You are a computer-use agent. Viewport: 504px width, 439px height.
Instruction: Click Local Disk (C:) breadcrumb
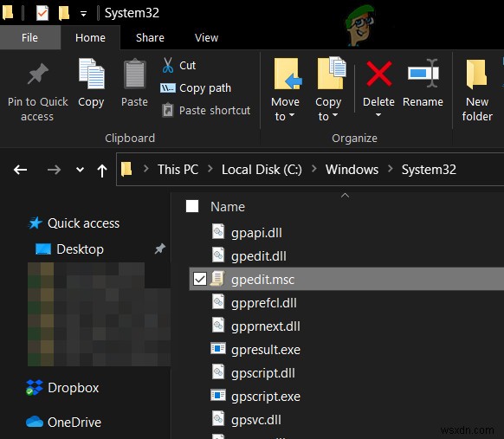pos(262,170)
